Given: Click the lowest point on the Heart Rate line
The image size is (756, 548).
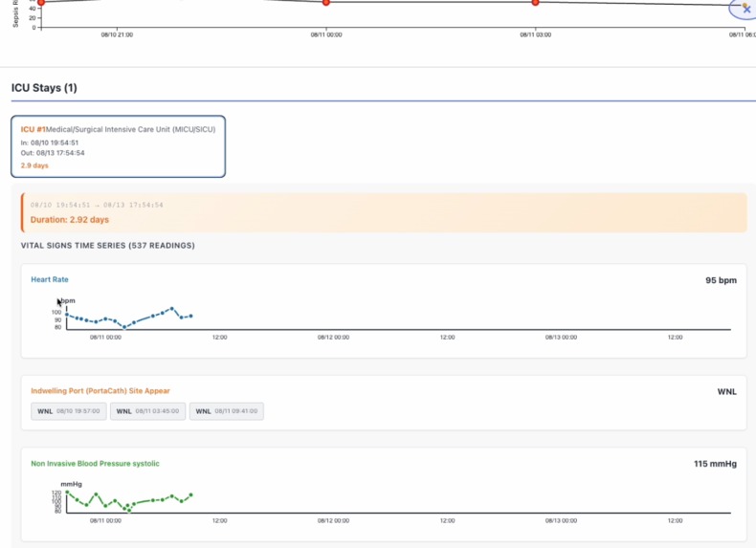Looking at the screenshot, I should click(x=124, y=327).
